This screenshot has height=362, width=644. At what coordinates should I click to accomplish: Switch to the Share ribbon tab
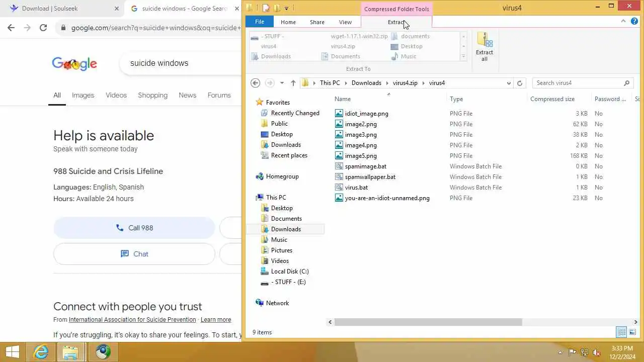pyautogui.click(x=317, y=22)
